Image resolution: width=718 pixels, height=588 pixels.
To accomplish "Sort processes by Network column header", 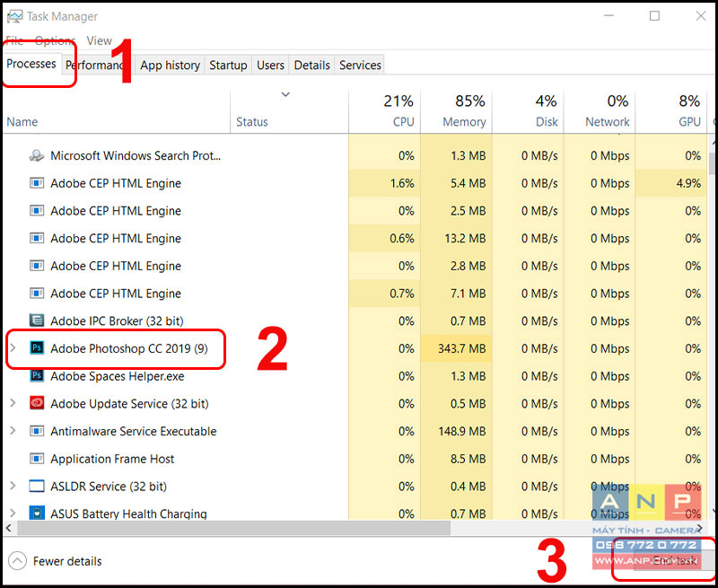I will pos(600,111).
